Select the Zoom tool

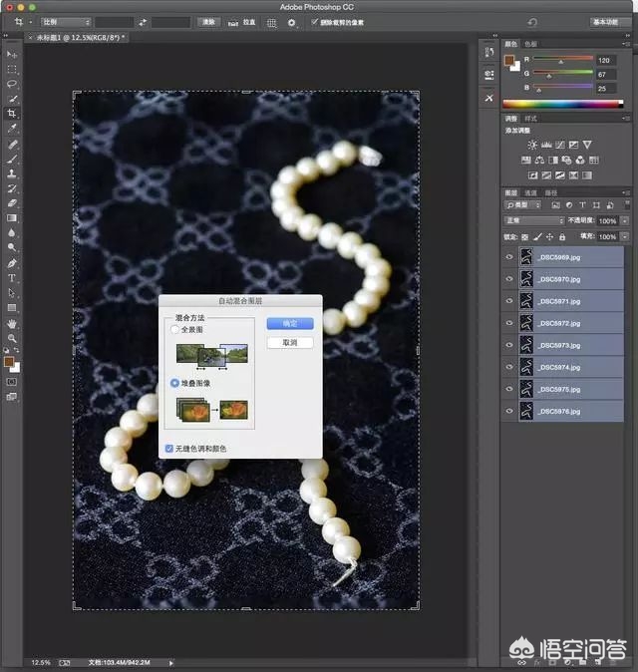(12, 338)
